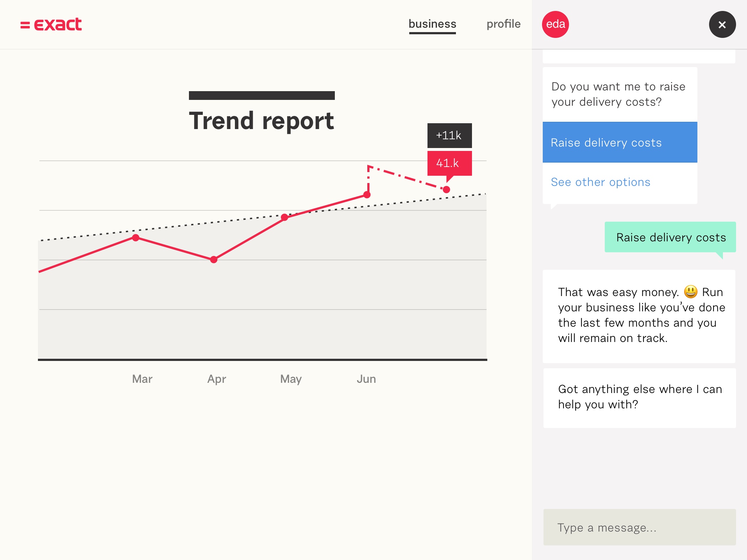The width and height of the screenshot is (747, 560).
Task: Focus the Type a message input field
Action: 639,527
